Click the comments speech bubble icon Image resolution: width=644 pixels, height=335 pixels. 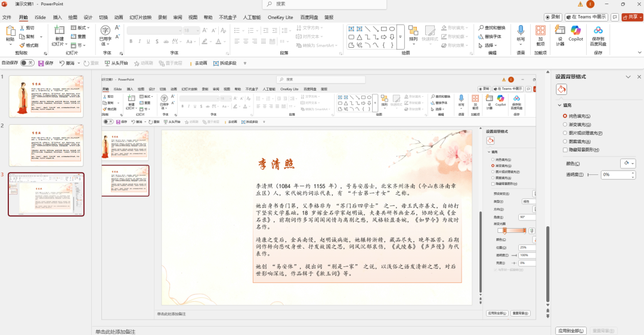pos(615,17)
